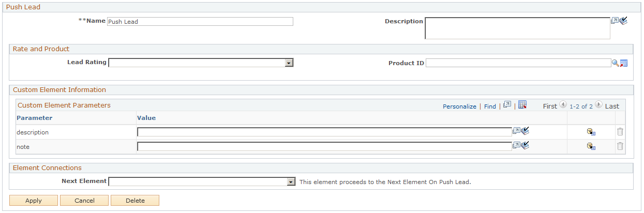Screen dimensions: 644x213
Task: Click the Find link in grid header
Action: [490, 106]
